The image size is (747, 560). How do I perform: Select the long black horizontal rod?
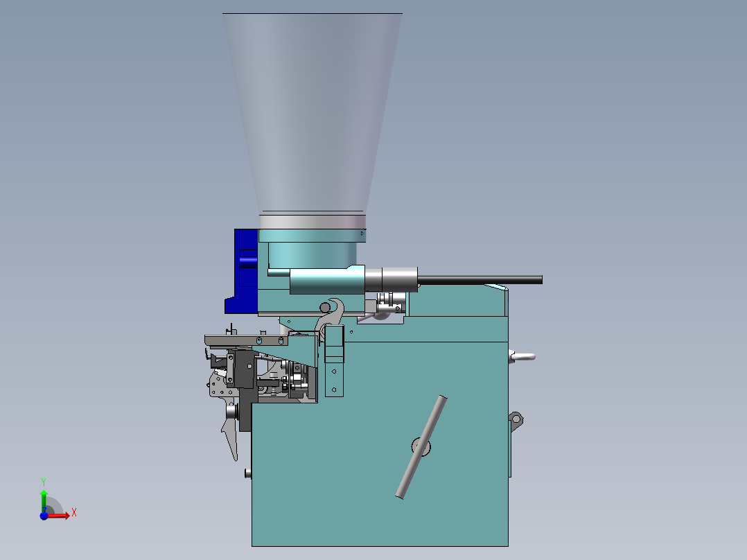click(480, 280)
